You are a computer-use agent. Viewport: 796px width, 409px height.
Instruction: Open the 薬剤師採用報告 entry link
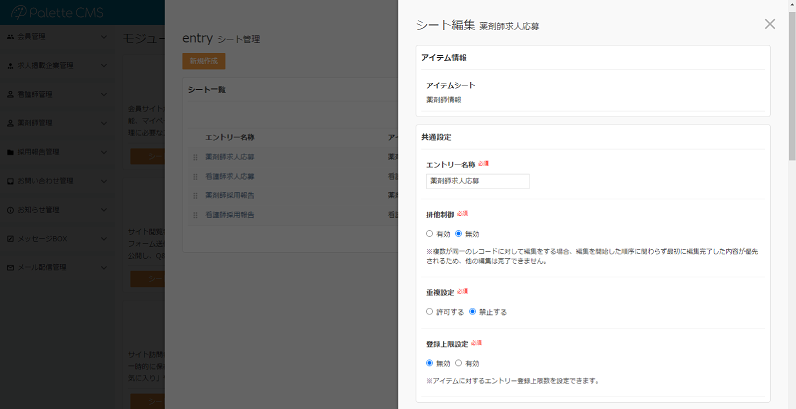click(x=229, y=196)
